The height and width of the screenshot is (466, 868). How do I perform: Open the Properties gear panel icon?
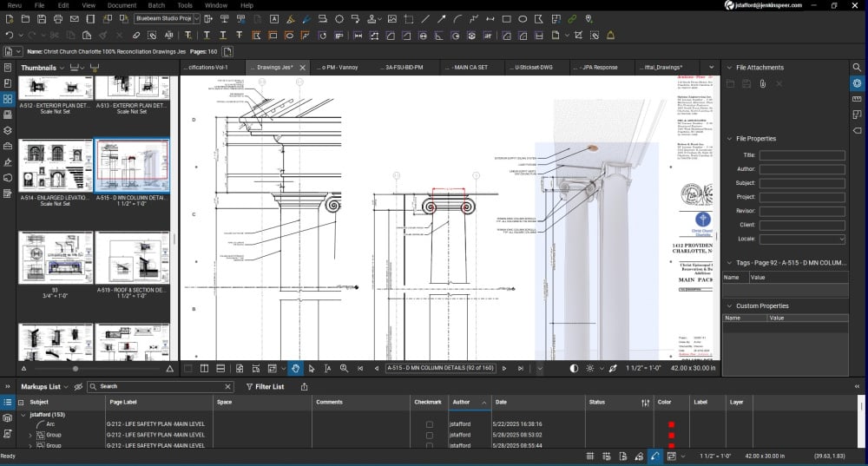click(x=857, y=83)
